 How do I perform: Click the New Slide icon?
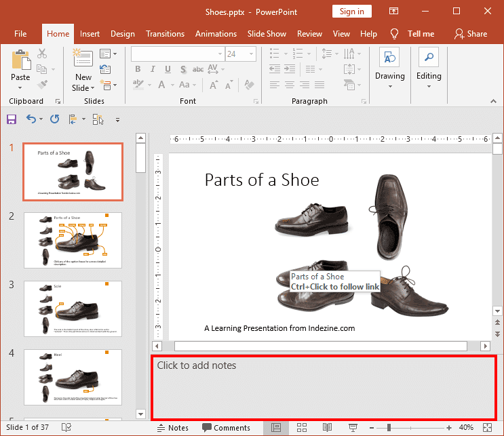pos(83,58)
